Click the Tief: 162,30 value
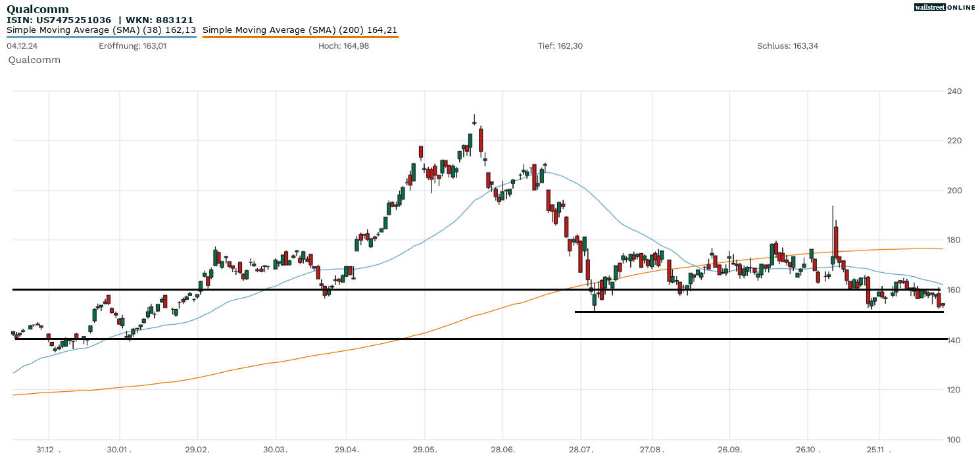 point(560,46)
